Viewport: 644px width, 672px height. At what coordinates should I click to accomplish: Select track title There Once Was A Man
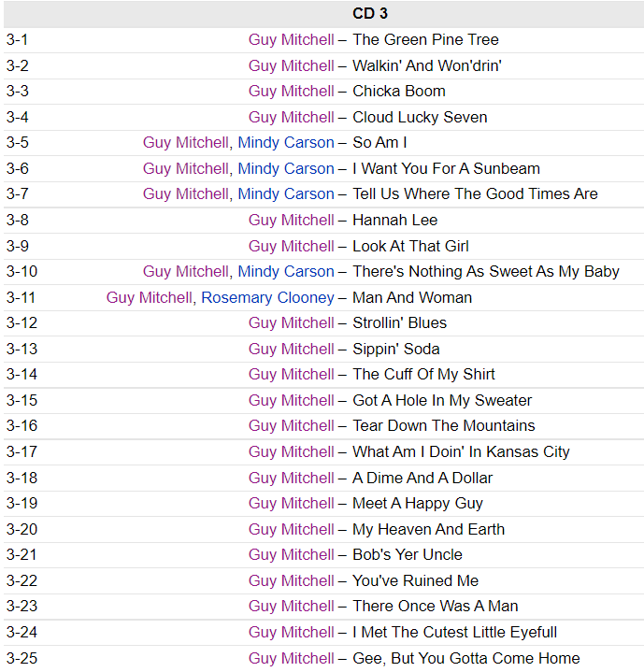point(436,607)
